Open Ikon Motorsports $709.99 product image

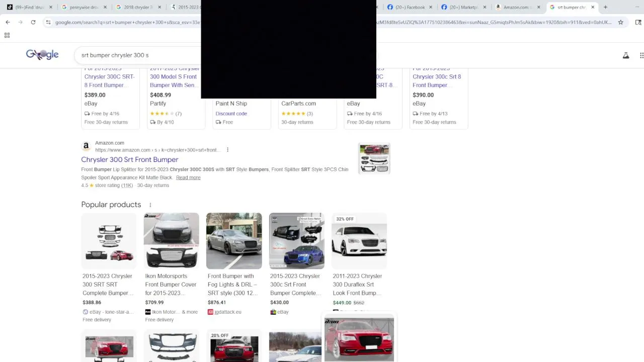pos(171,241)
